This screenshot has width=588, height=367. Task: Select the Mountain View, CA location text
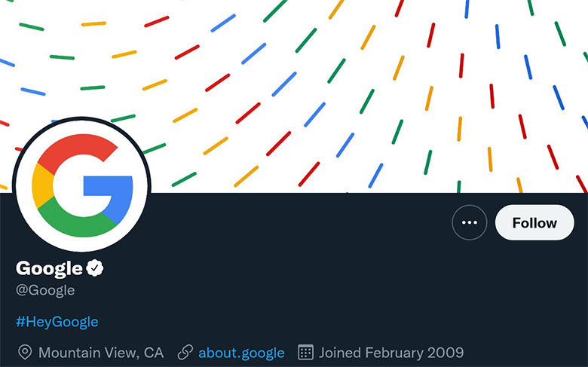(101, 353)
